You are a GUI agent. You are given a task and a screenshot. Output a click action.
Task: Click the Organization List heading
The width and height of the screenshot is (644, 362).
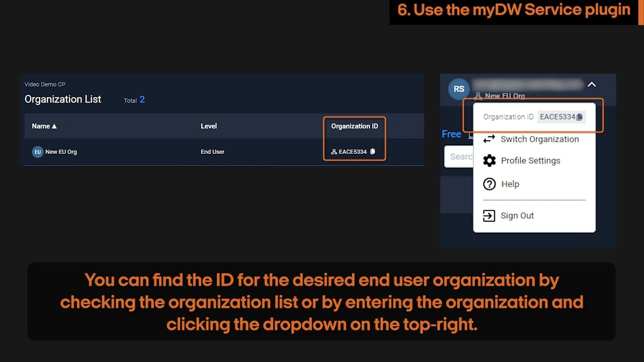(63, 100)
